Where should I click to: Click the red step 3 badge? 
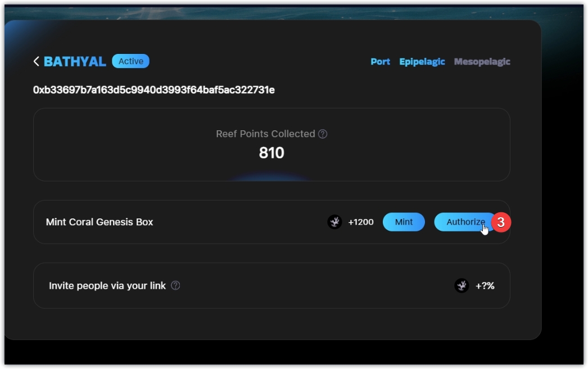tap(501, 222)
